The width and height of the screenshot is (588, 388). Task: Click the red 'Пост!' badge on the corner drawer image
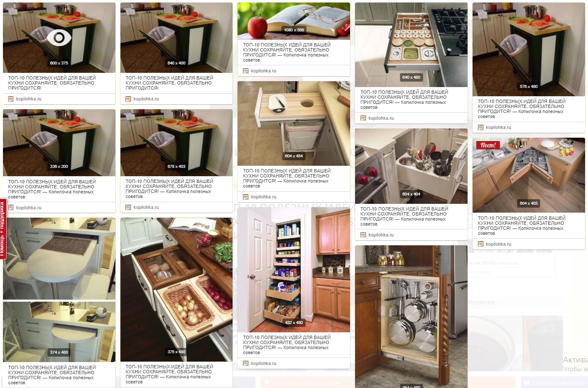[488, 145]
